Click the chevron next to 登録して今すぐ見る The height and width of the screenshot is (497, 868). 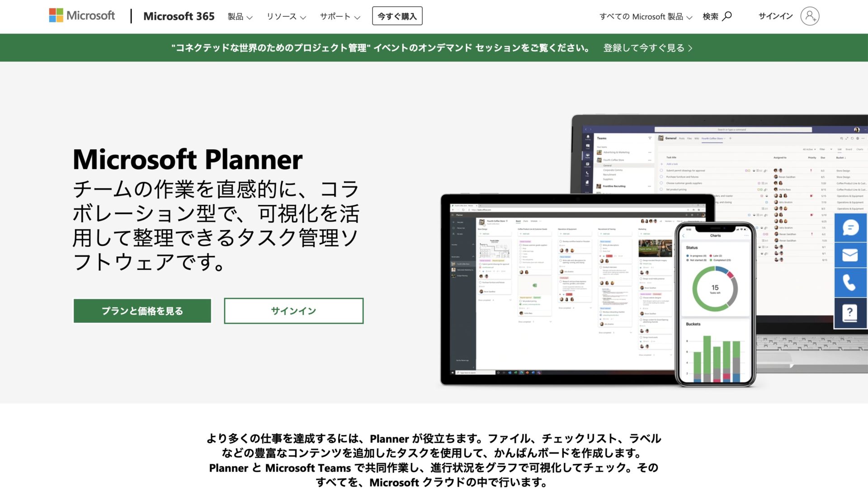(690, 47)
